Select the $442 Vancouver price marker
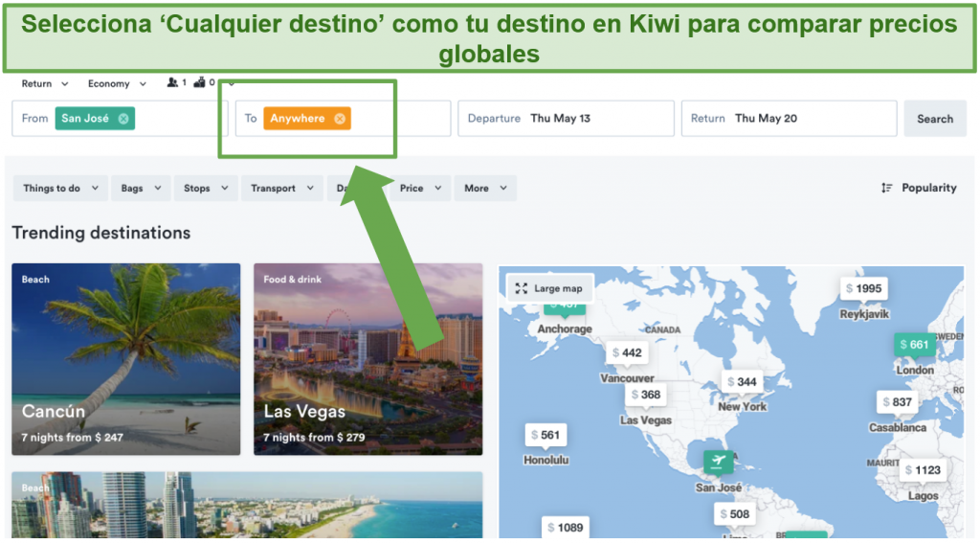The width and height of the screenshot is (980, 544). tap(627, 352)
